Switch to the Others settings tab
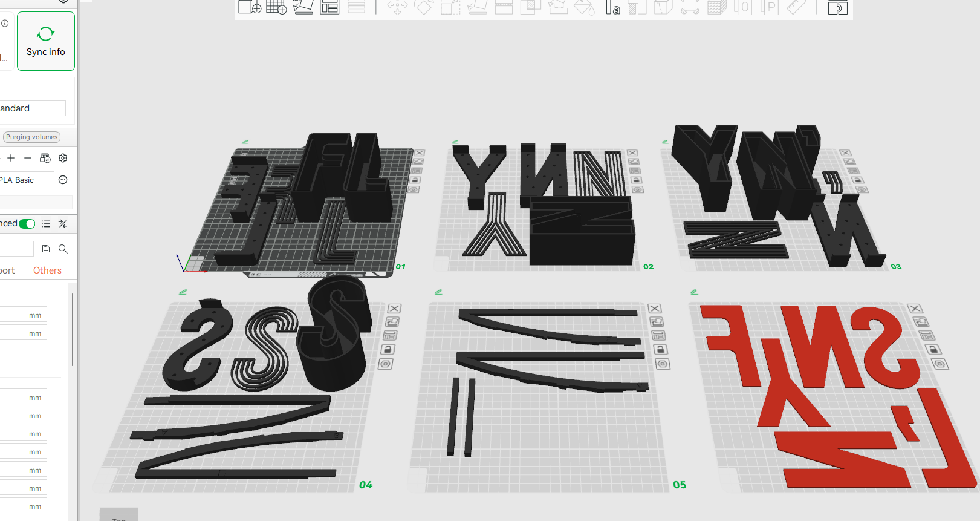This screenshot has width=980, height=521. tap(47, 270)
